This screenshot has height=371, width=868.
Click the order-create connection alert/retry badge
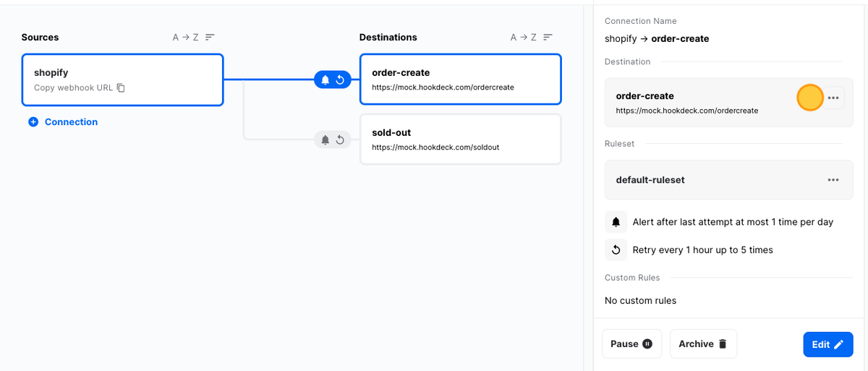[333, 80]
